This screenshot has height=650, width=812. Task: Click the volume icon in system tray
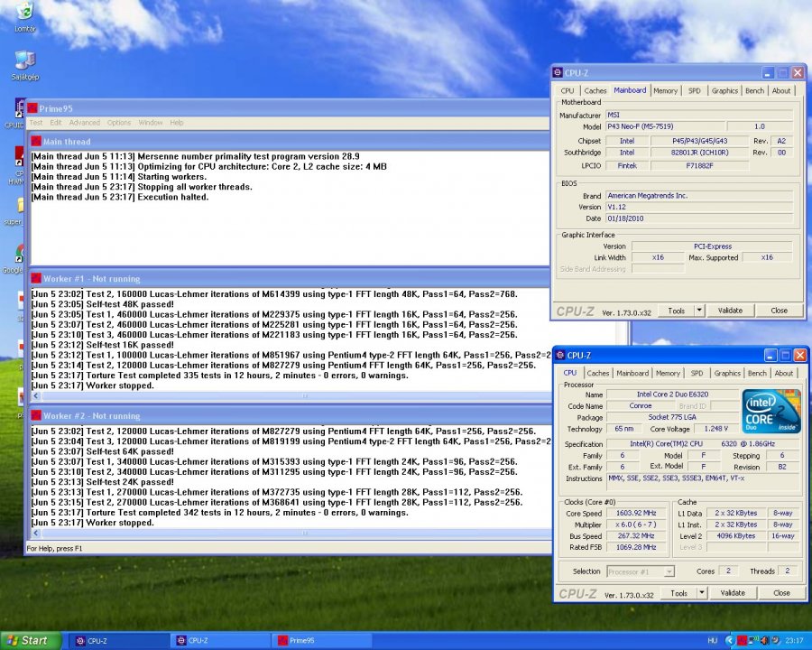766,640
